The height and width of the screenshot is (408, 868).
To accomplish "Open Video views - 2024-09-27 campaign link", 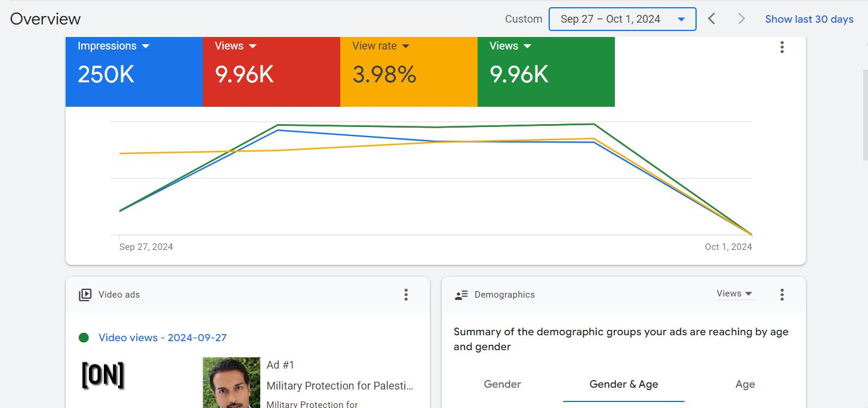I will 162,338.
